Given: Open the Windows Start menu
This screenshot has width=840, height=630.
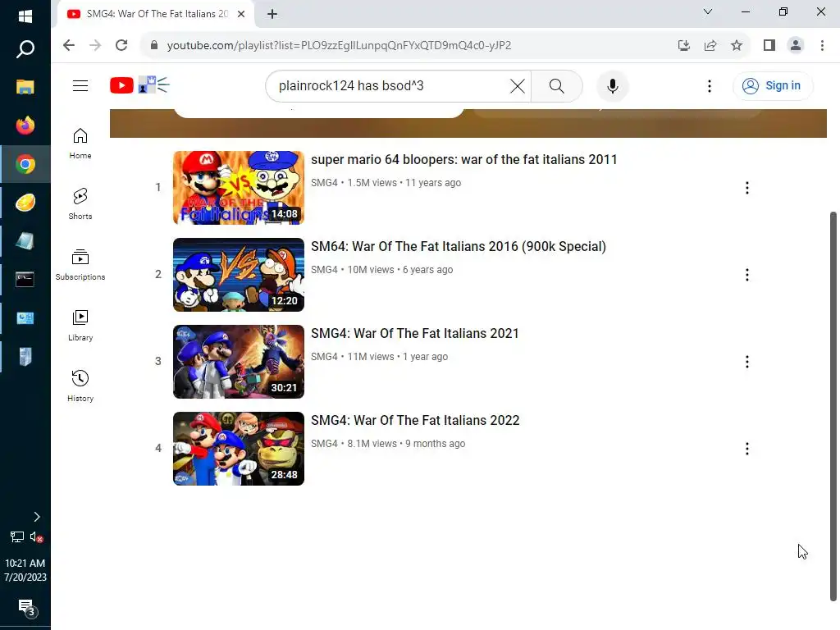Looking at the screenshot, I should (x=25, y=16).
